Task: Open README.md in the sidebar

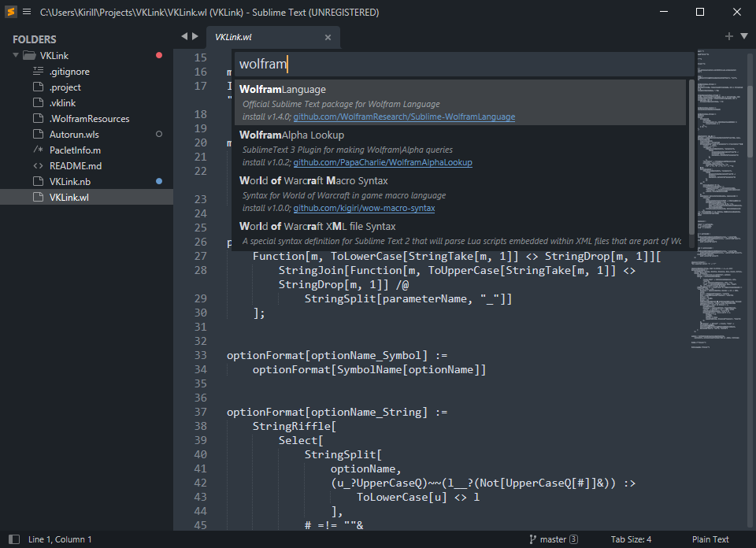Action: point(76,166)
